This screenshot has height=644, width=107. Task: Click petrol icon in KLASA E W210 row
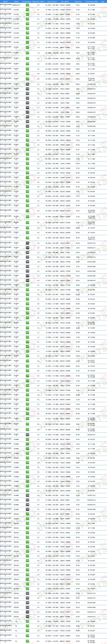click(x=28, y=177)
